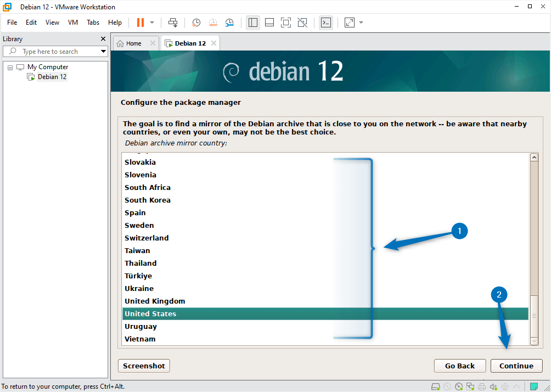The height and width of the screenshot is (392, 551).
Task: Click the CD/DVD device status icon
Action: click(459, 387)
